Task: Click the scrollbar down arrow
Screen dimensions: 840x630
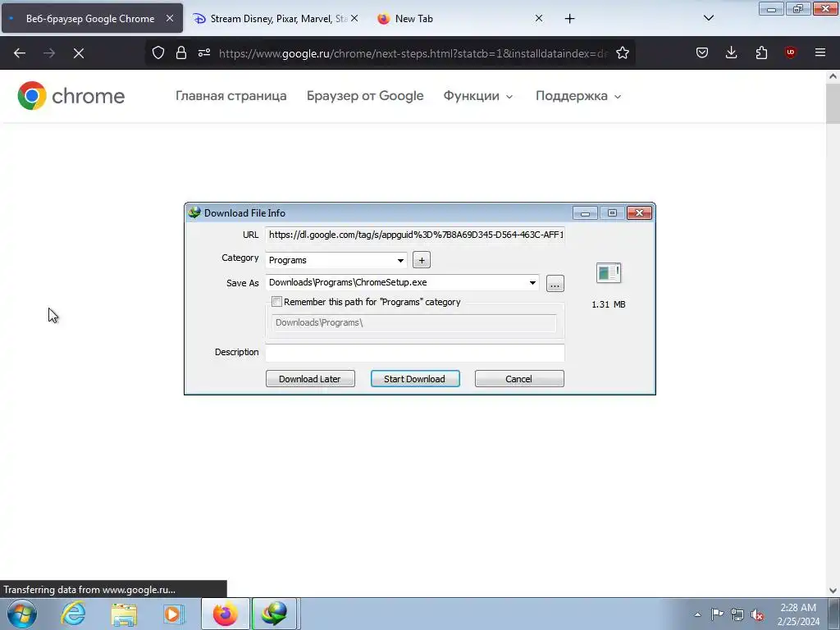Action: (x=833, y=591)
